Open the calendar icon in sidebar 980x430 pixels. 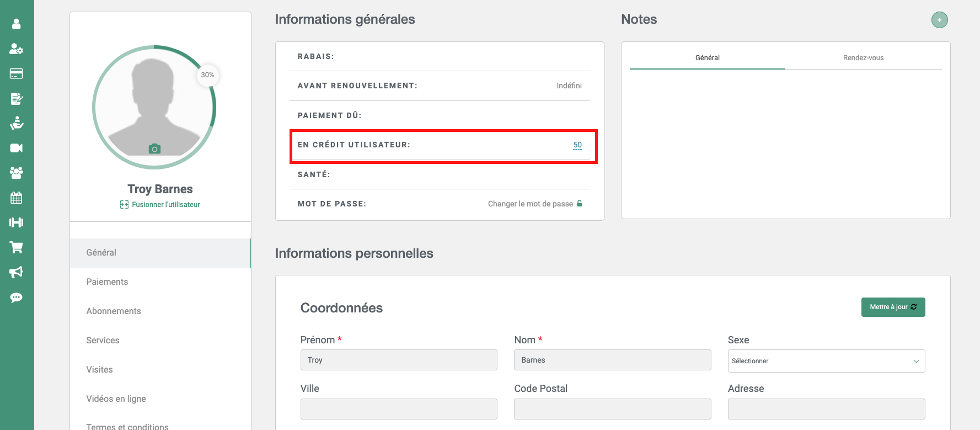point(17,198)
